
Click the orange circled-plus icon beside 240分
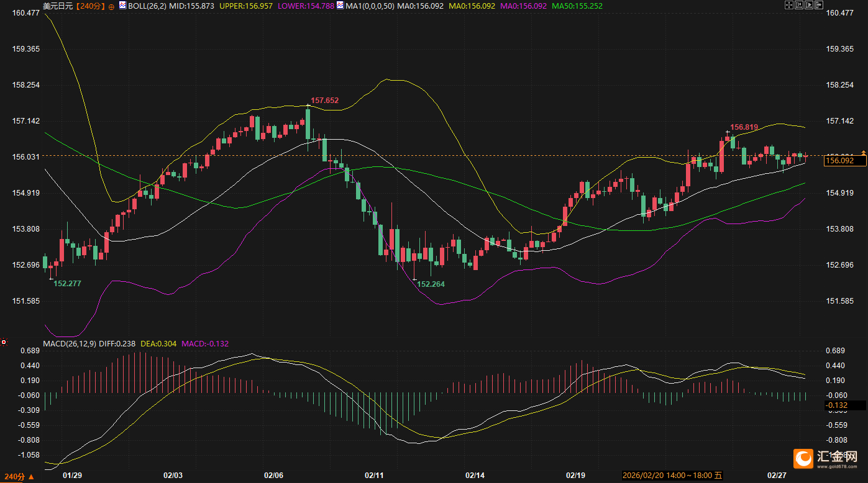tap(111, 6)
